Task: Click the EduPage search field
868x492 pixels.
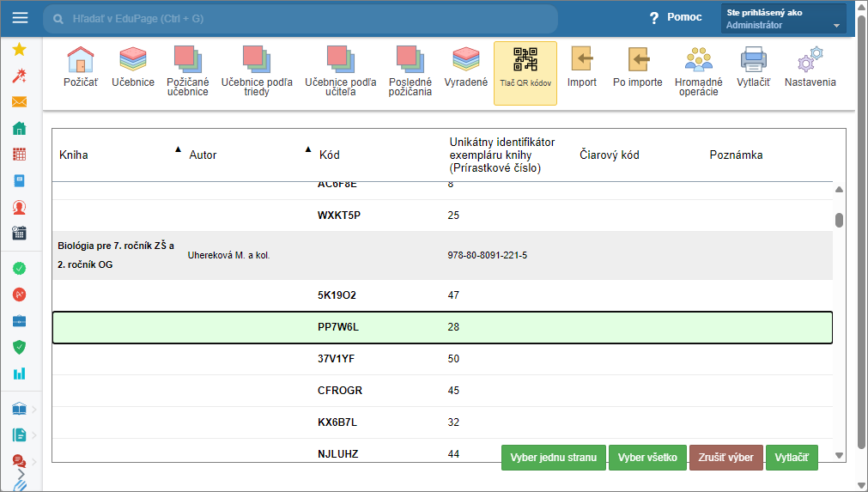Action: coord(300,18)
